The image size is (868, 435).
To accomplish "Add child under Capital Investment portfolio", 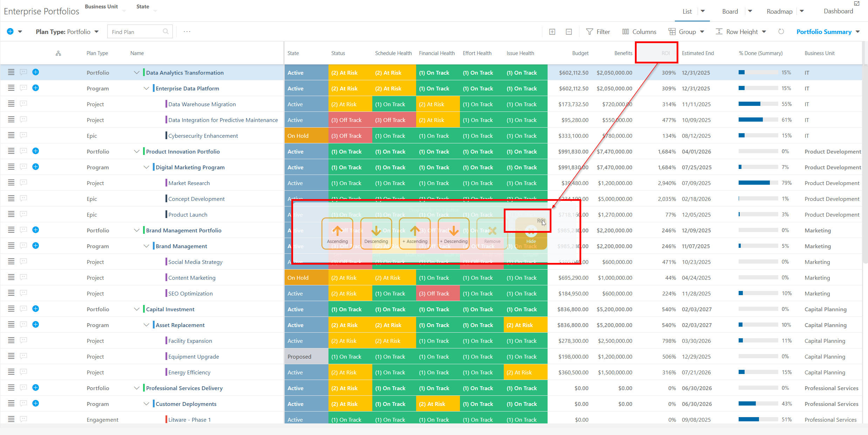I will pyautogui.click(x=35, y=309).
